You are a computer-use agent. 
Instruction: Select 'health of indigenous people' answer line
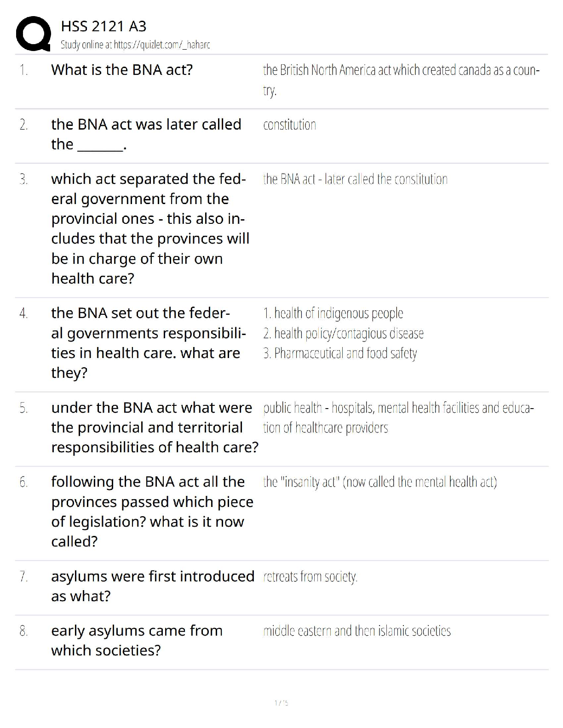point(333,313)
